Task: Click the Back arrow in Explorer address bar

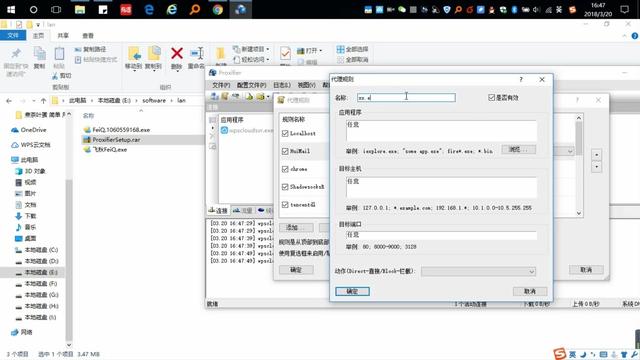Action: tap(9, 100)
